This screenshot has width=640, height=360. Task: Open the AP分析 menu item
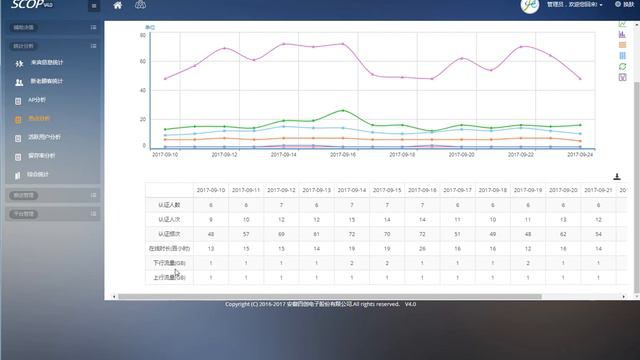(37, 100)
